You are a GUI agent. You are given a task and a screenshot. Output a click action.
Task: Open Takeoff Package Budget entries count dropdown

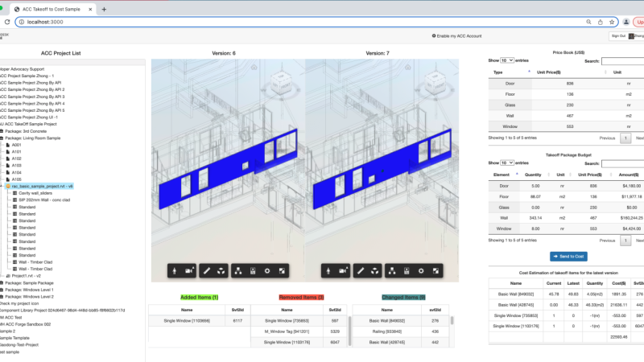tap(507, 163)
